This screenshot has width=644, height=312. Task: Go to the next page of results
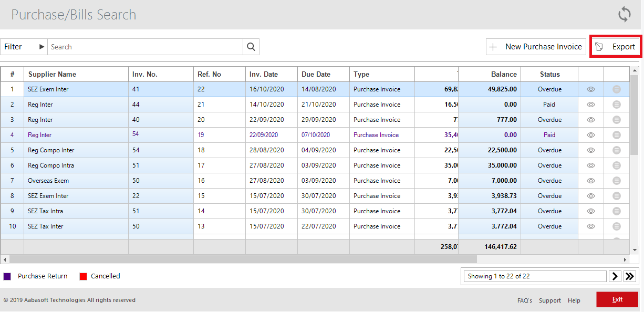coord(615,276)
